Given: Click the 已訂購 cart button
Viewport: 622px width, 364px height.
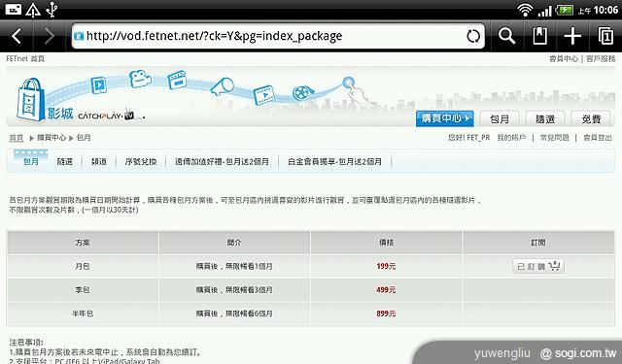Looking at the screenshot, I should pyautogui.click(x=538, y=266).
